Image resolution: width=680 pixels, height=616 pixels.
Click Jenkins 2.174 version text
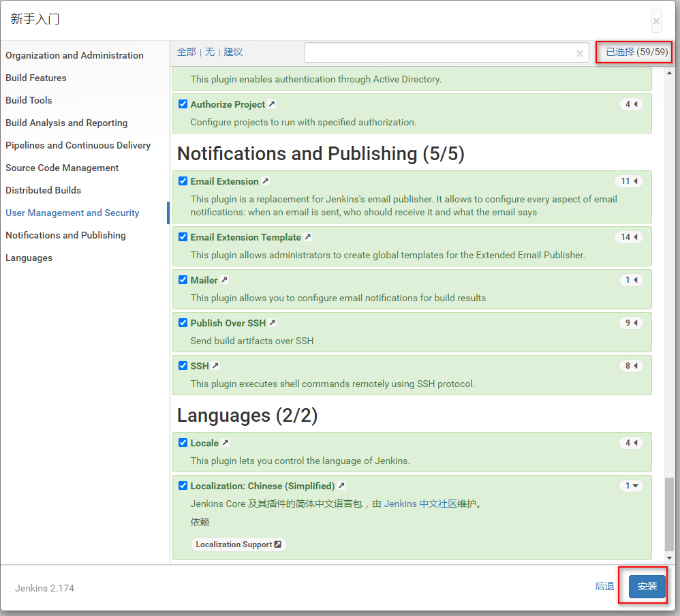tap(45, 588)
